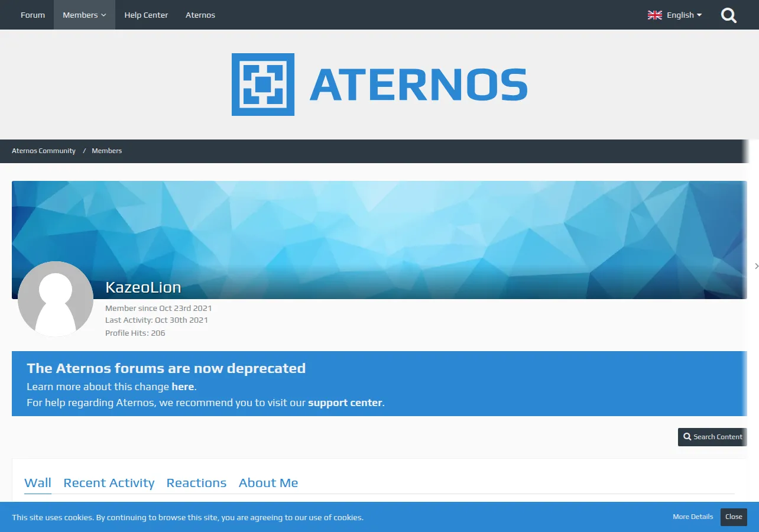Expand the Members menu
Screen dimensions: 759x532
[85, 15]
